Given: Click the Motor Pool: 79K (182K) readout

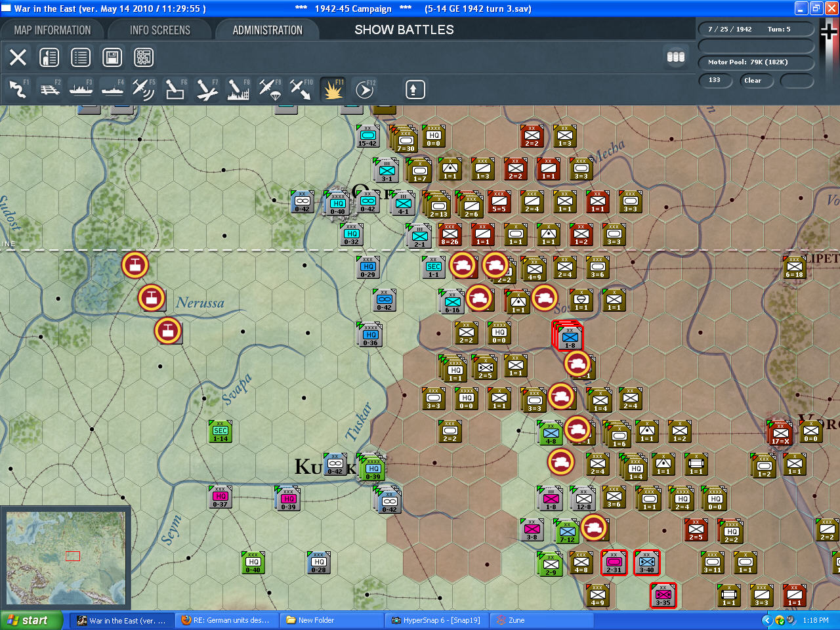Looking at the screenshot, I should pos(756,62).
